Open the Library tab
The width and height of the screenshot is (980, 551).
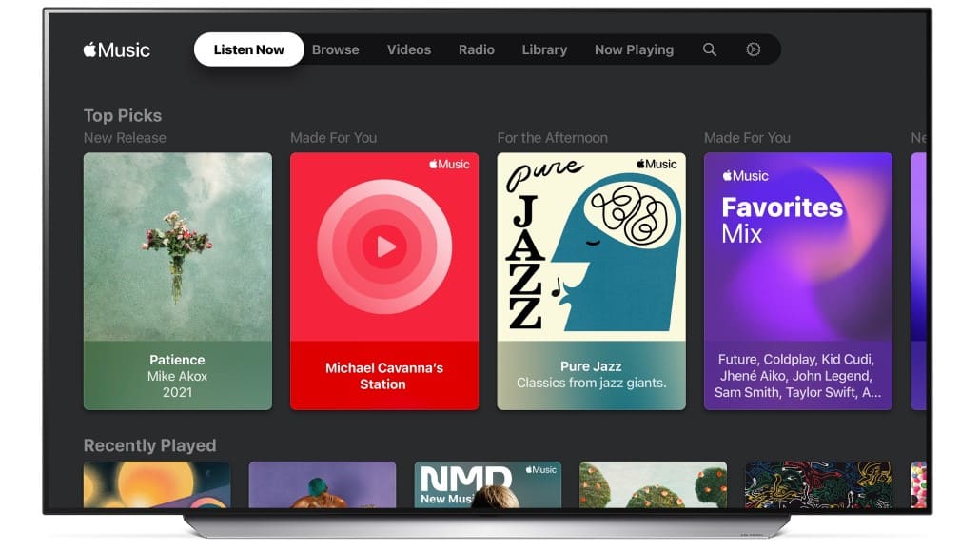coord(544,49)
